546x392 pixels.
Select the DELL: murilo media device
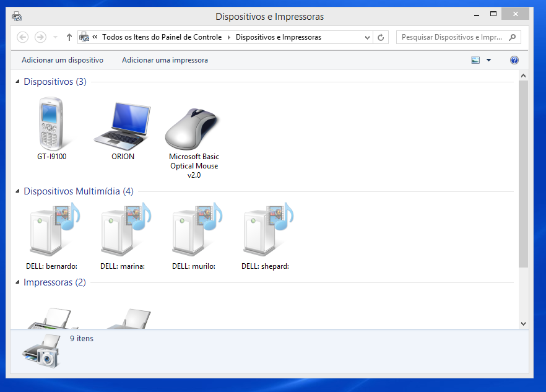pyautogui.click(x=194, y=231)
